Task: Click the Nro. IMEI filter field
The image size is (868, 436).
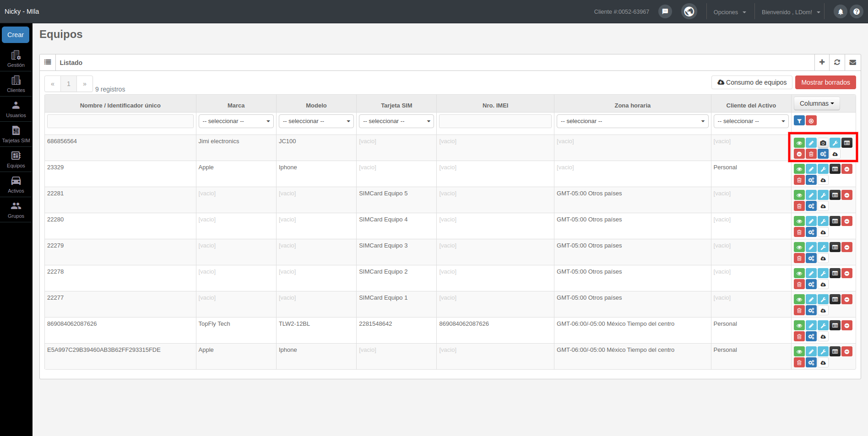Action: 495,121
